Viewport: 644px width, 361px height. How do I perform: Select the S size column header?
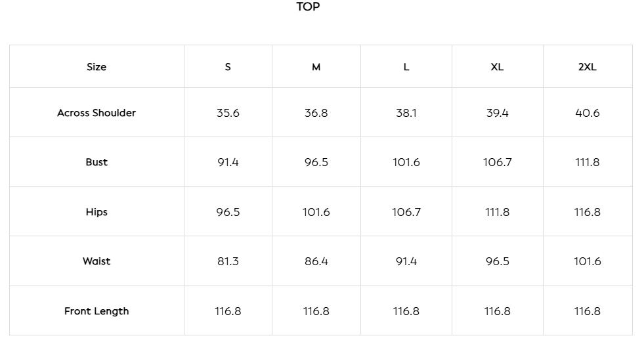[228, 67]
